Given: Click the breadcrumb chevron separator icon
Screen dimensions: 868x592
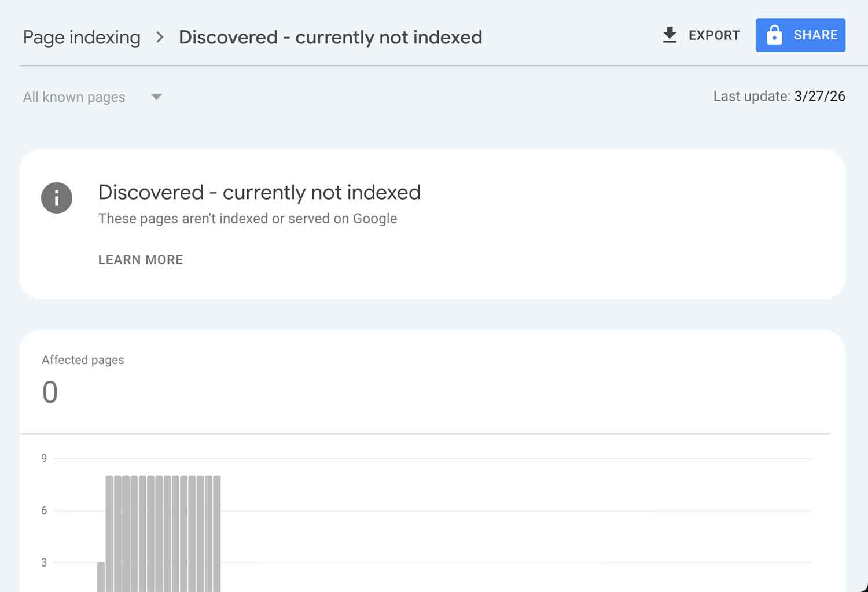Looking at the screenshot, I should (160, 37).
